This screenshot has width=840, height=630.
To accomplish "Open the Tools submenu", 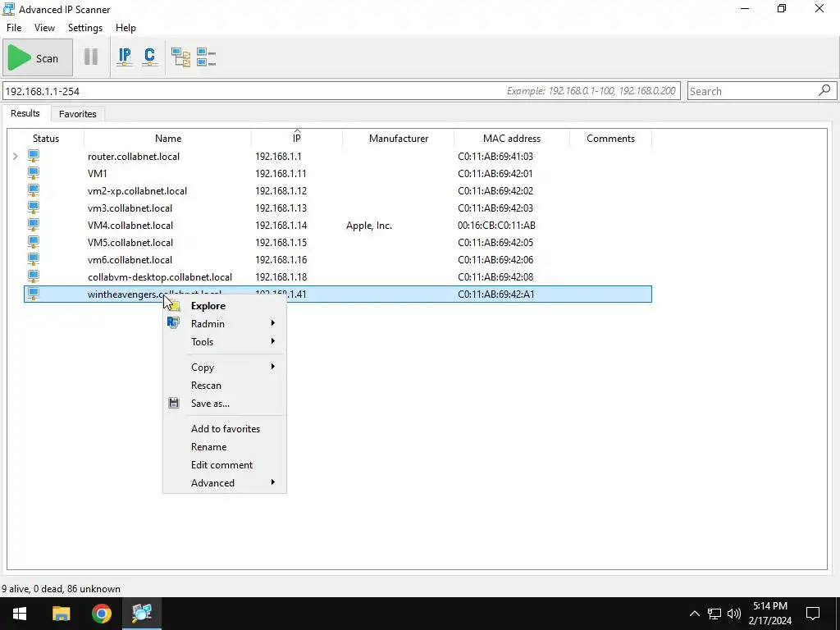I will click(x=225, y=342).
